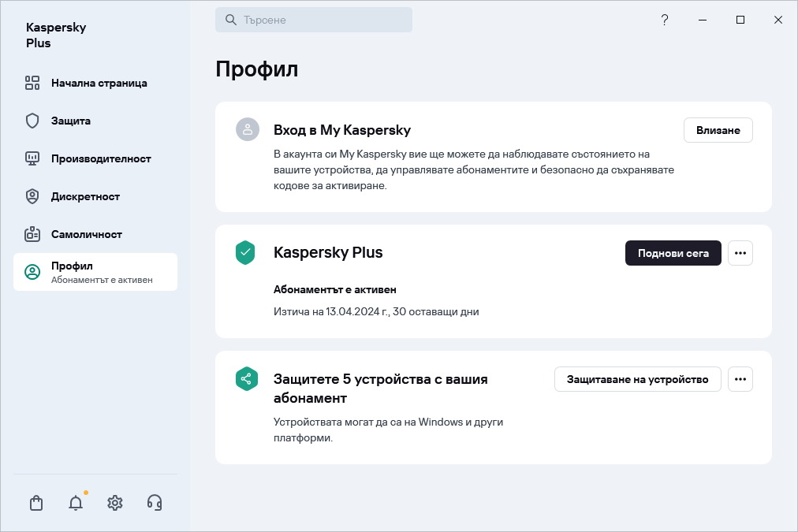
Task: Open the Защита (Protection) section
Action: pos(70,121)
